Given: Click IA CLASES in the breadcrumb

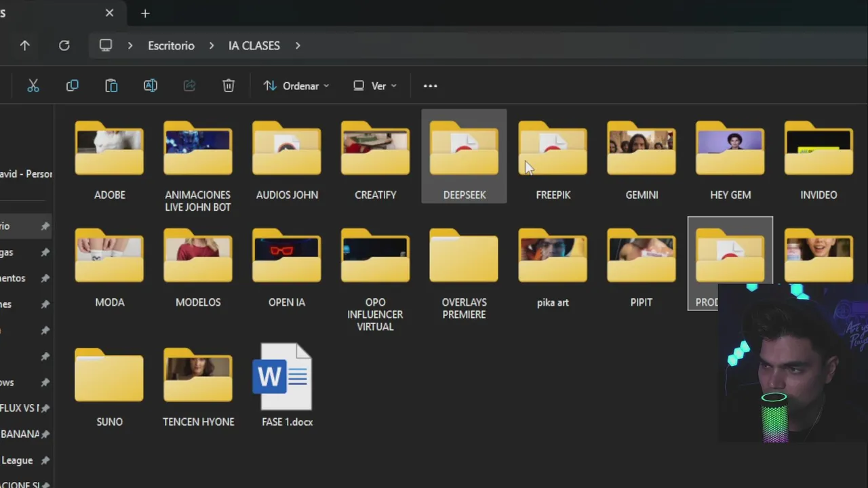Looking at the screenshot, I should tap(254, 45).
